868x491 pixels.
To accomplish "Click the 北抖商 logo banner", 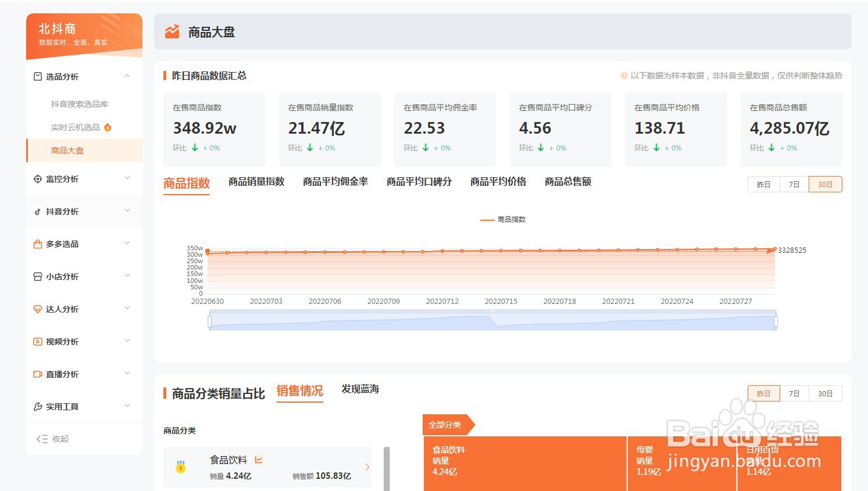I will click(84, 36).
